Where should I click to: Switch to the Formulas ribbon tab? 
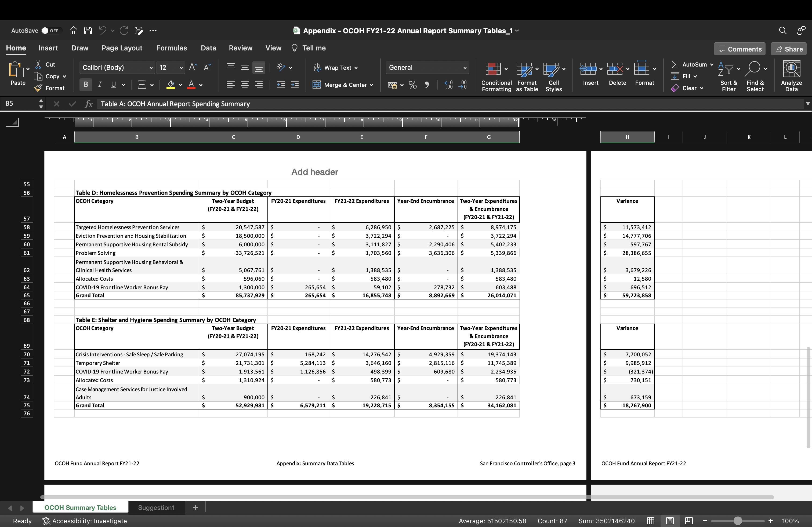[x=171, y=48]
